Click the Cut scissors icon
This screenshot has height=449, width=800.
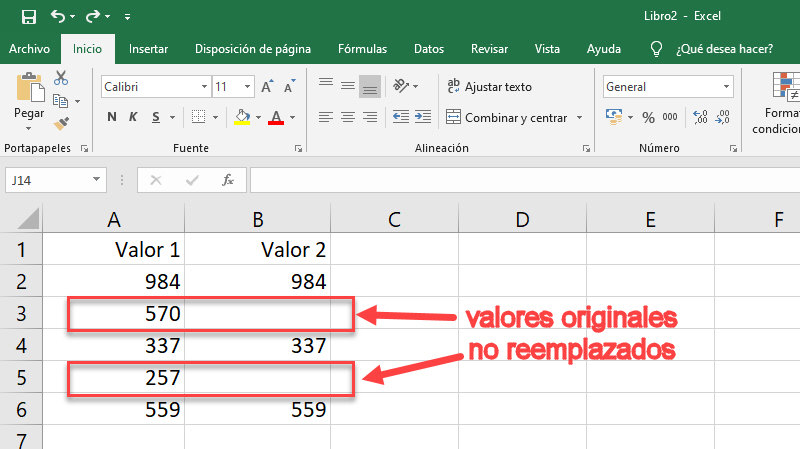coord(61,78)
